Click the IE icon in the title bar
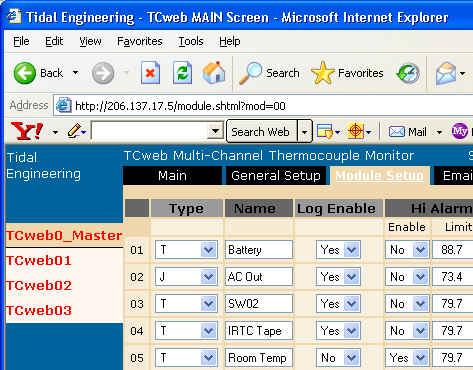Screen dimensions: 473x370 pos(14,16)
